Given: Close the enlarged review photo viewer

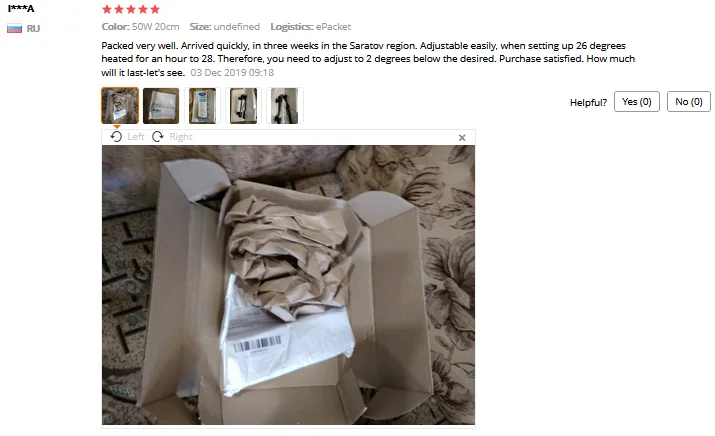Looking at the screenshot, I should point(462,137).
